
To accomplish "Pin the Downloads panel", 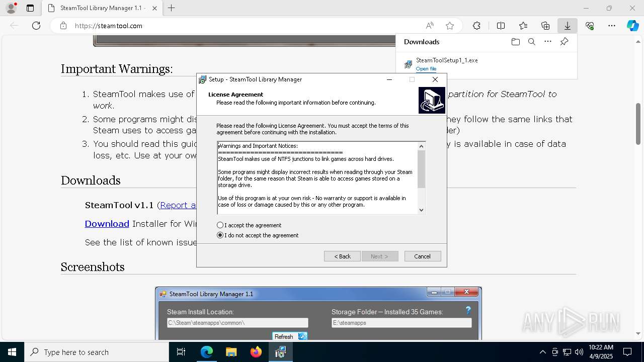I will click(x=564, y=42).
